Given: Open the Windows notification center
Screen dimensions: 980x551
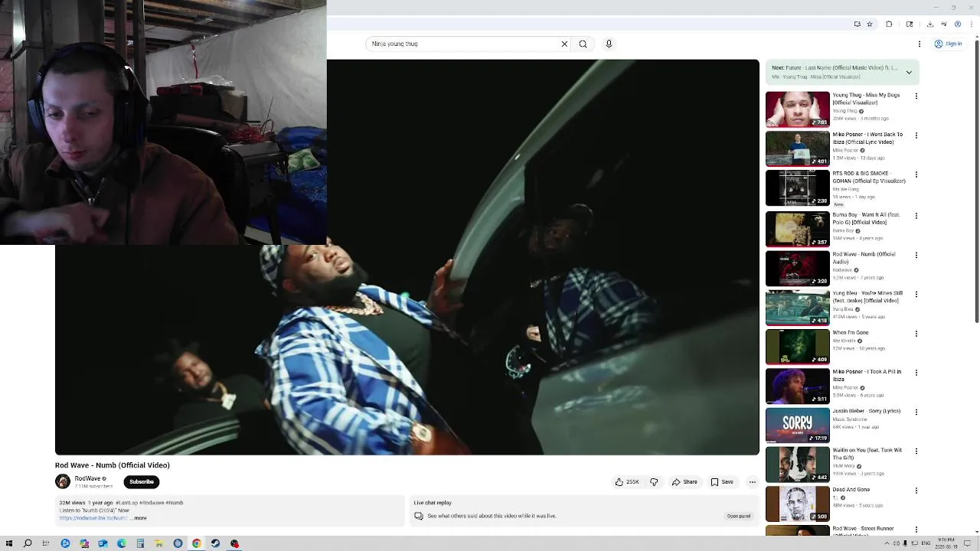Looking at the screenshot, I should click(965, 543).
